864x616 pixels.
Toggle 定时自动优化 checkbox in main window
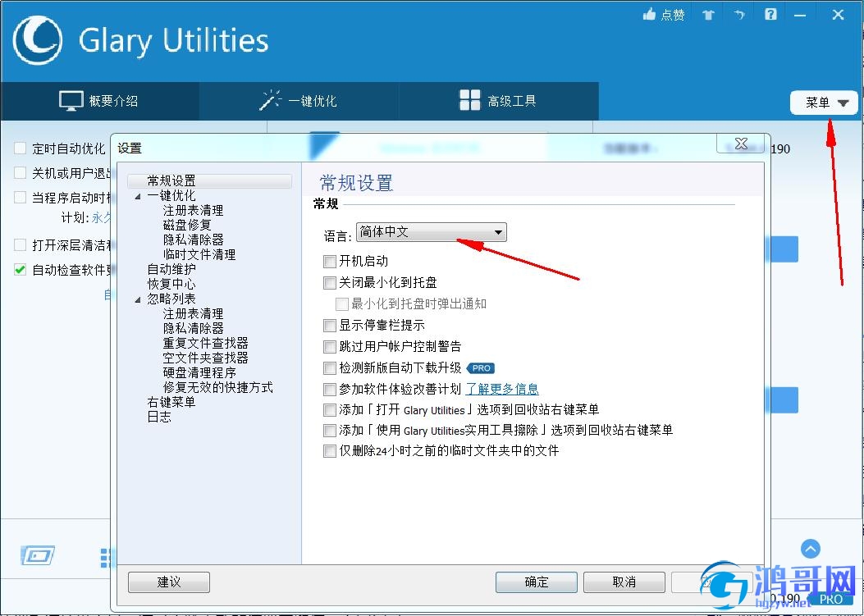pos(21,148)
